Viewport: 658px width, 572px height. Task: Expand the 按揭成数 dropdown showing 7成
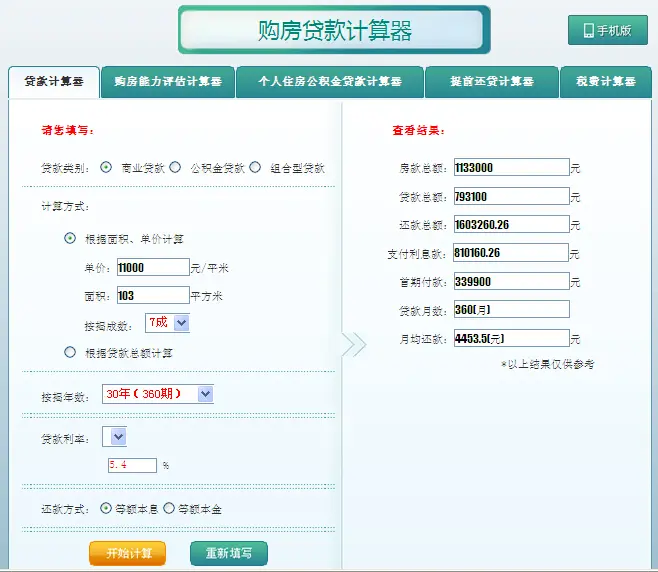tap(167, 323)
